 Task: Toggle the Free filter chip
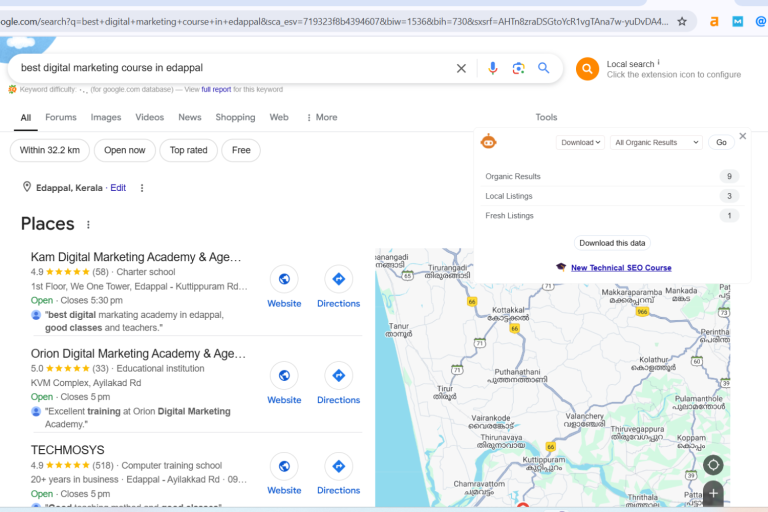tap(241, 150)
